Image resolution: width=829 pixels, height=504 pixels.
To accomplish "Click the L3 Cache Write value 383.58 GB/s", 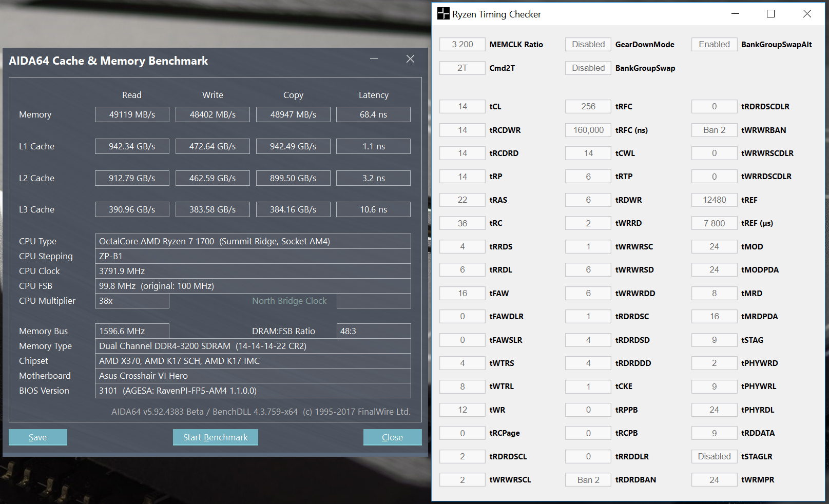I will (213, 209).
